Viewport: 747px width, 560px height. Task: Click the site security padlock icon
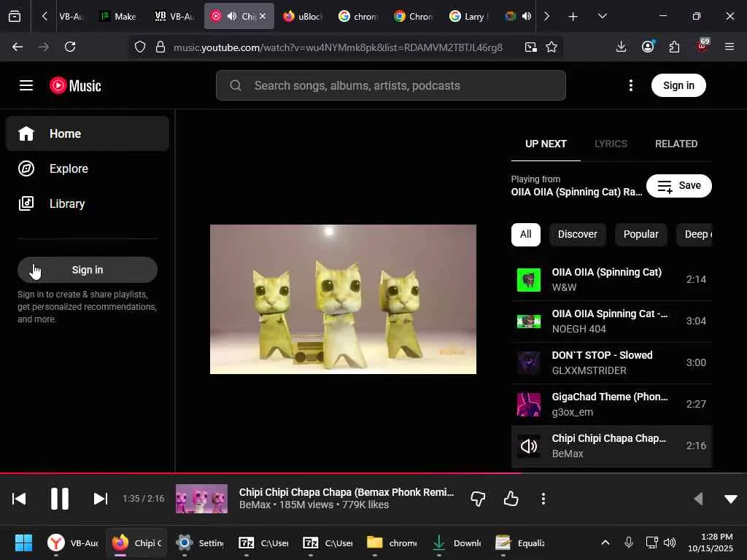(160, 47)
